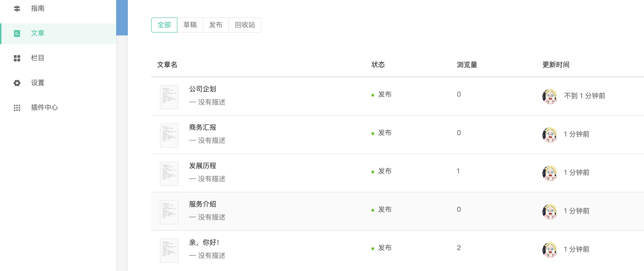Click the green document icon beside 文章

click(17, 34)
